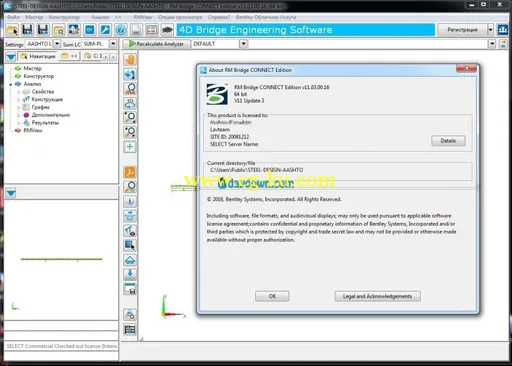Open the Справка? menu
The height and width of the screenshot is (366, 512).
(219, 17)
